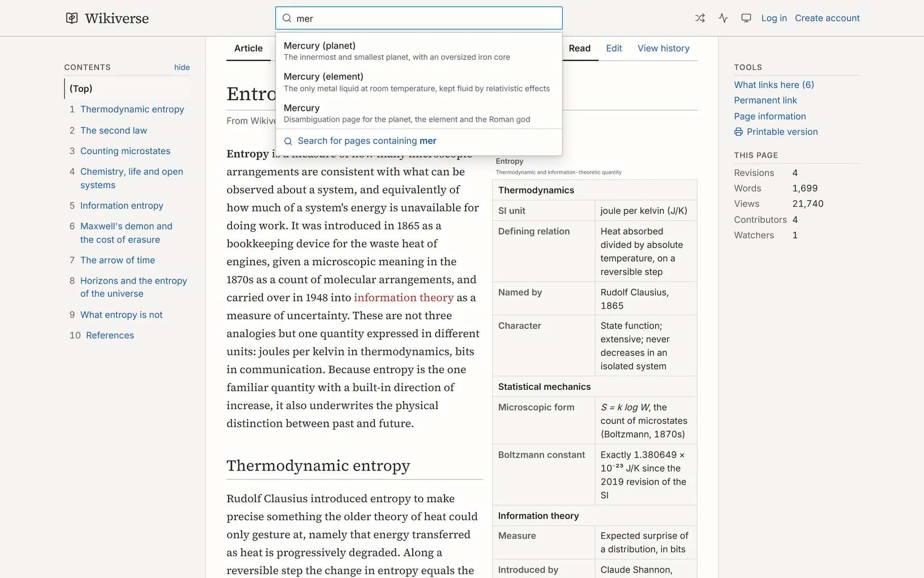Screen dimensions: 924x578
Task: Click the printer icon beside Printable version
Action: (738, 132)
